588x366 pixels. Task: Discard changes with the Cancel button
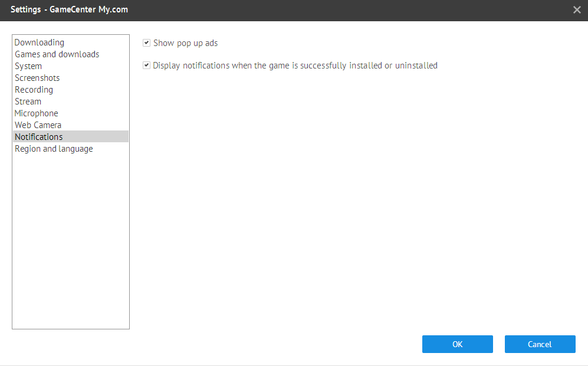point(540,344)
